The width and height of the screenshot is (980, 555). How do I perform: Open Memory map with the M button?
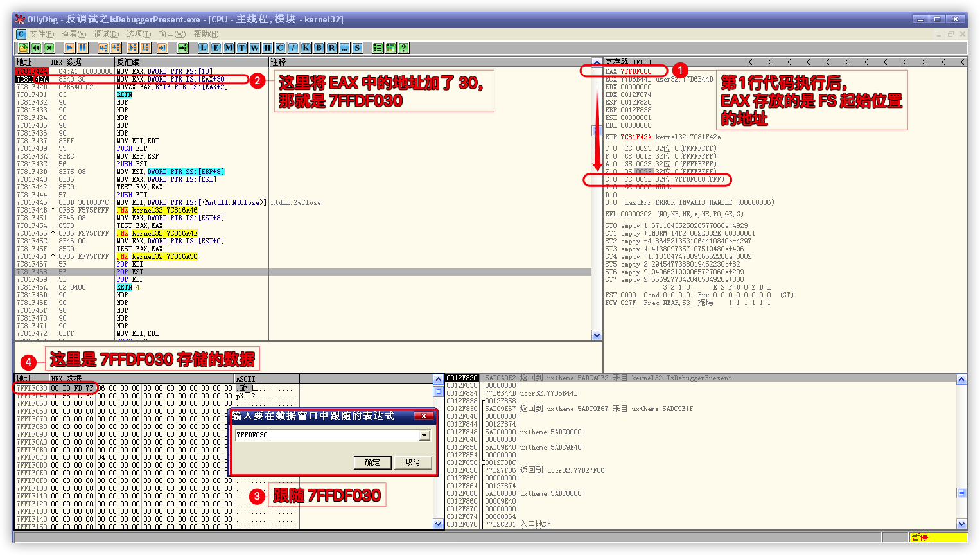click(x=229, y=48)
